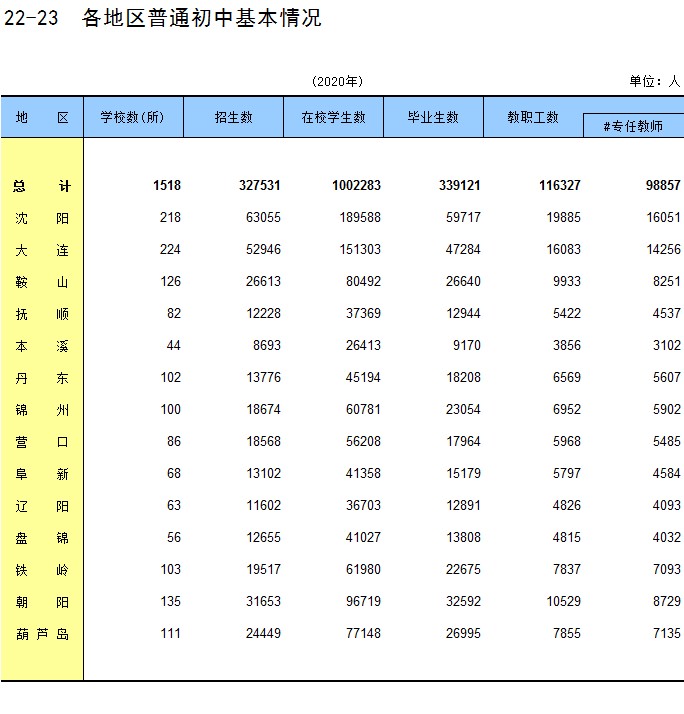Select the 鞍山 row label
This screenshot has width=684, height=714.
point(42,282)
